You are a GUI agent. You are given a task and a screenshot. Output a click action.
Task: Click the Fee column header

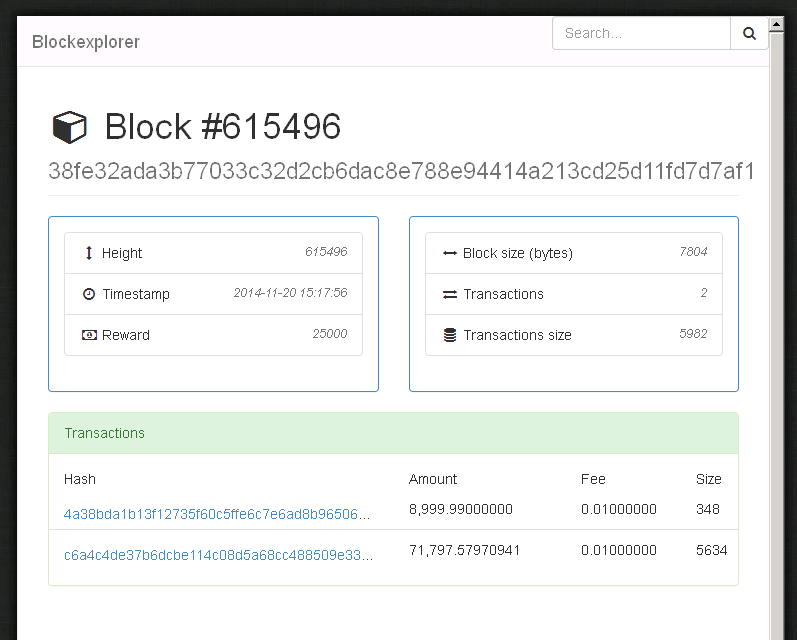click(x=593, y=479)
